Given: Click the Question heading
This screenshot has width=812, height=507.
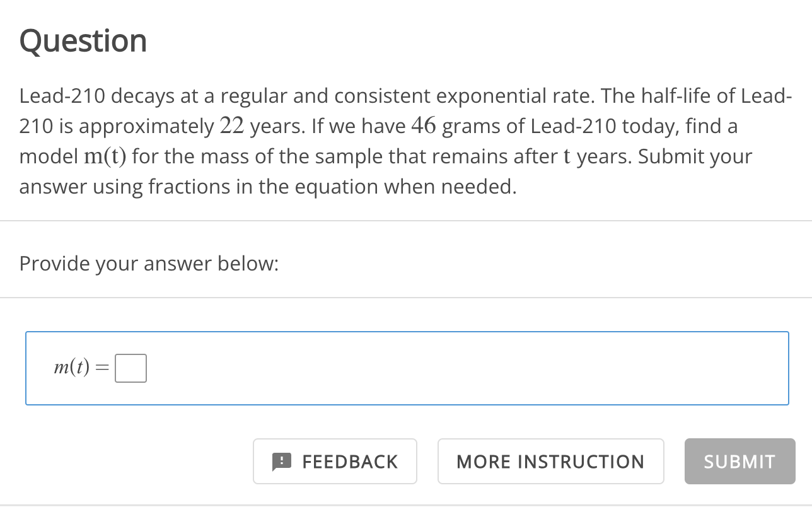Looking at the screenshot, I should click(83, 40).
